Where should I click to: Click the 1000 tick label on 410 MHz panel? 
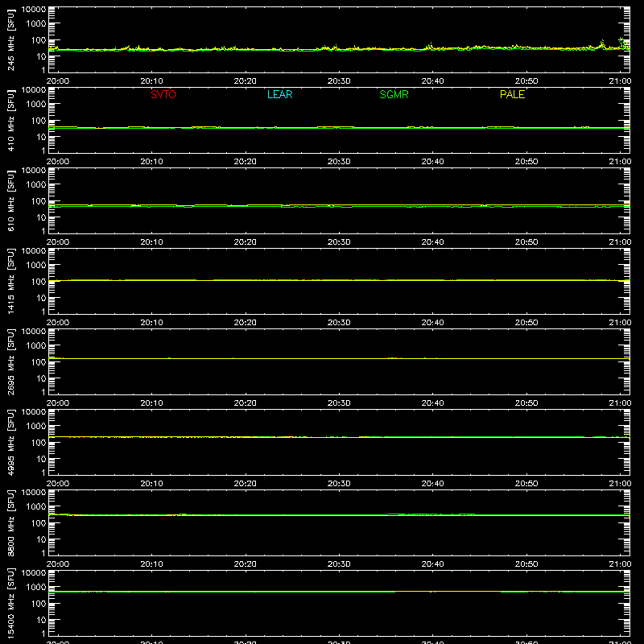click(36, 105)
